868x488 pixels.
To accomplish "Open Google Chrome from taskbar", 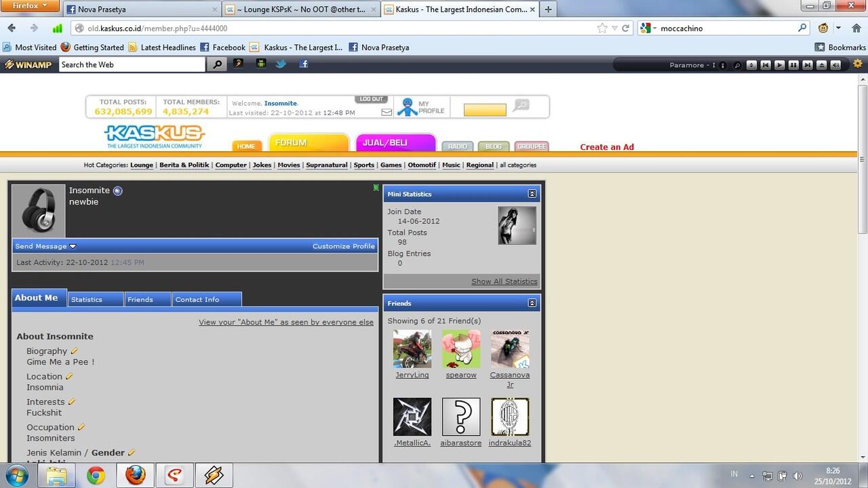I will [96, 475].
